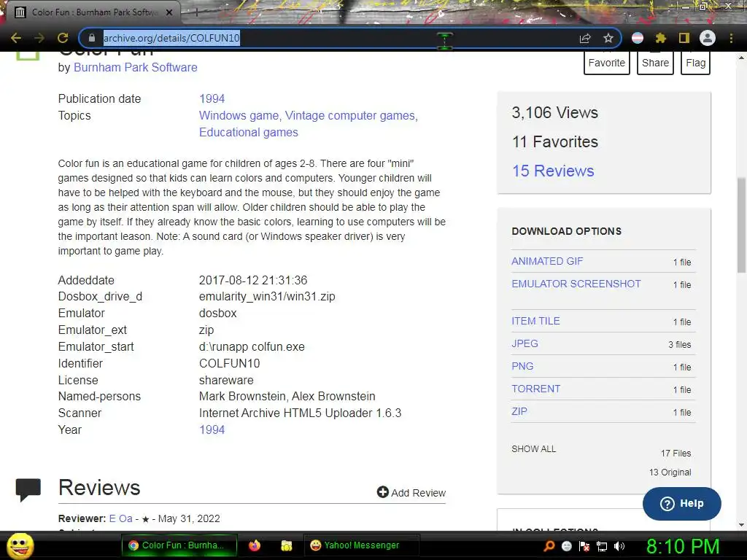Download the EMULATOR SCREENSHOT file
The height and width of the screenshot is (560, 747).
pyautogui.click(x=576, y=284)
